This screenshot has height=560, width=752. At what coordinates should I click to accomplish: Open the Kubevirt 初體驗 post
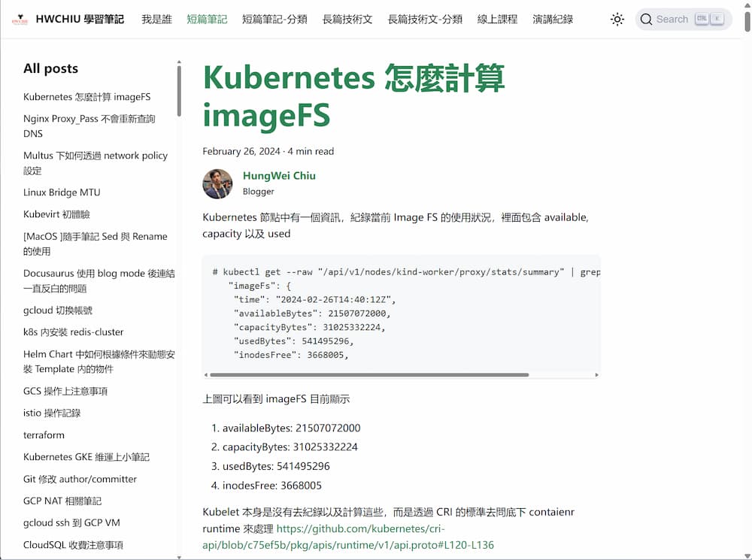57,214
